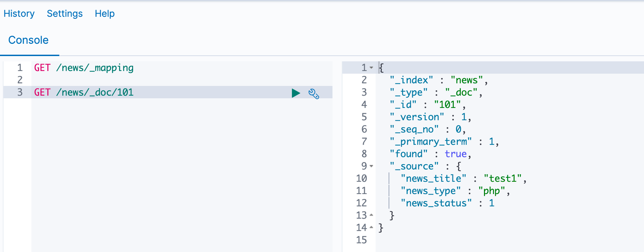Screen dimensions: 644x252
Task: Click the "test1" value in response
Action: [502, 179]
